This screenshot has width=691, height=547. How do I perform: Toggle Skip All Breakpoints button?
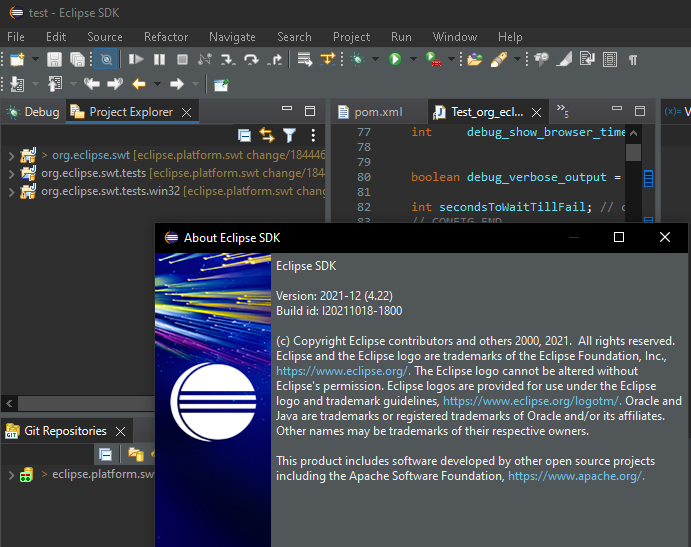coord(105,60)
